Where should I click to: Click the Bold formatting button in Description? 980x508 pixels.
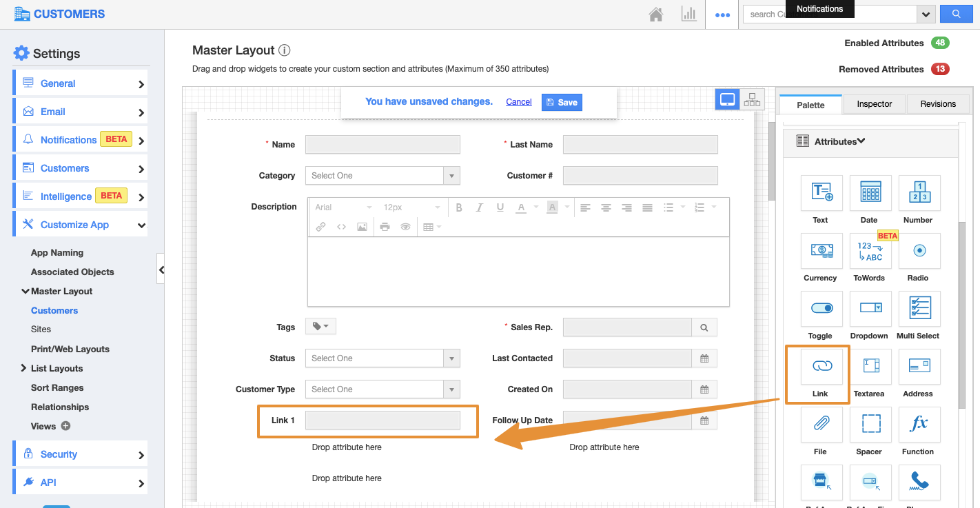click(459, 207)
